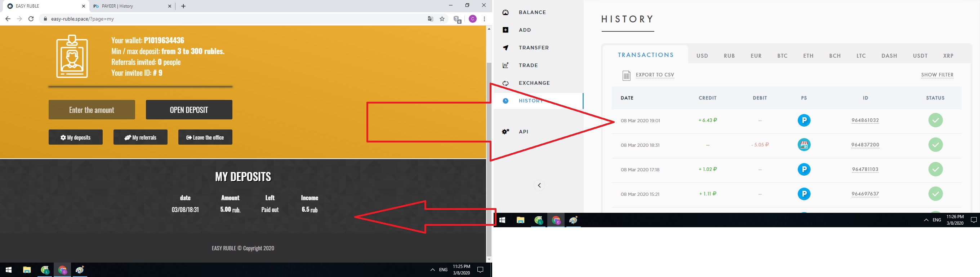Open My deposits
Image resolution: width=980 pixels, height=277 pixels.
76,137
